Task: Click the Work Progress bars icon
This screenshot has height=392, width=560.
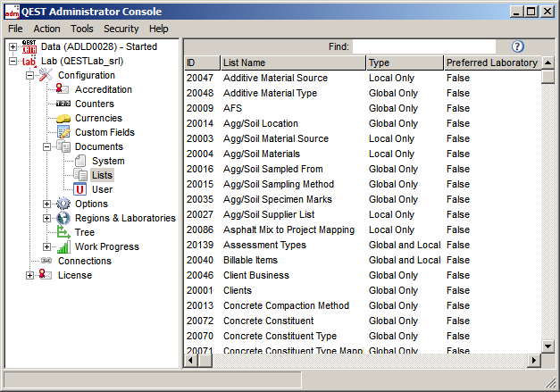Action: (63, 246)
